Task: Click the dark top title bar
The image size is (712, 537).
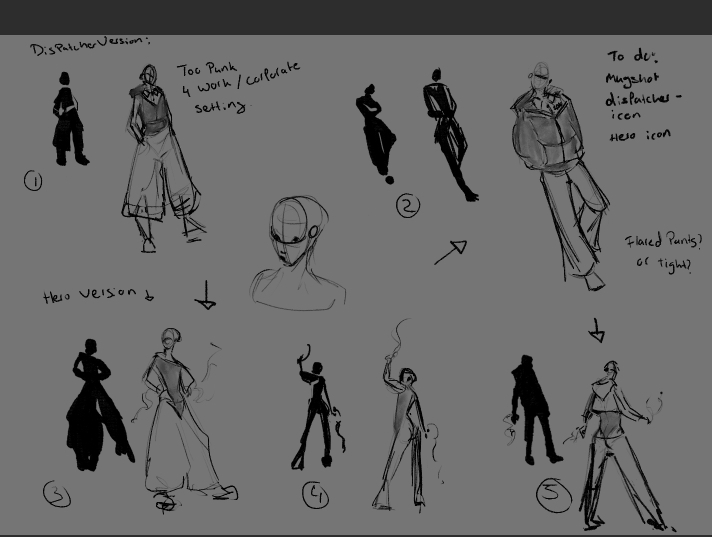Action: [x=356, y=17]
